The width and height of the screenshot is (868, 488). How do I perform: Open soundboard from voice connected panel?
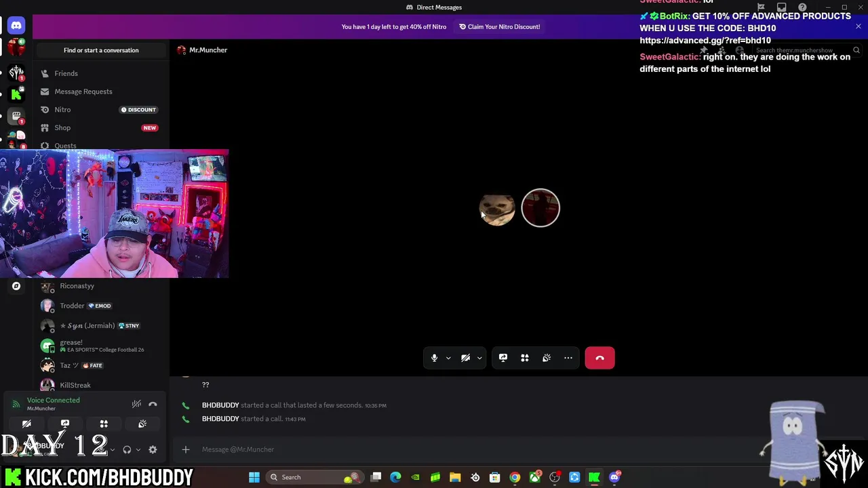point(142,424)
